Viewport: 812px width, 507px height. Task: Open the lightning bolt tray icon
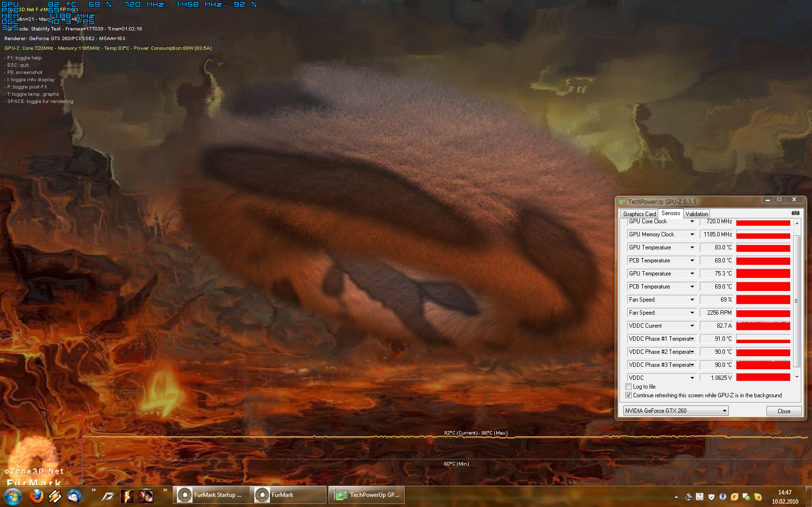pyautogui.click(x=723, y=496)
